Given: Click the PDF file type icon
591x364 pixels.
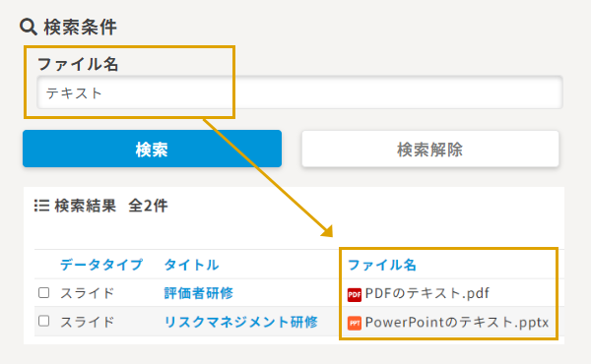Looking at the screenshot, I should 355,295.
